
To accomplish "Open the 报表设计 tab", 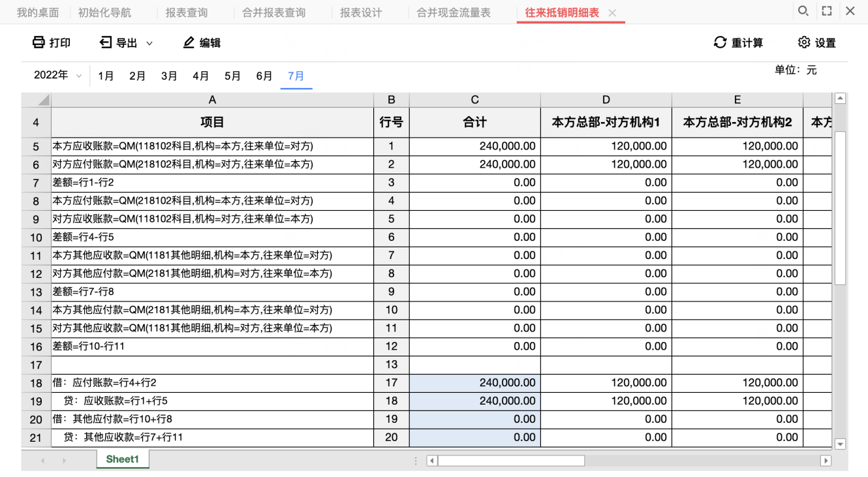I will click(361, 12).
